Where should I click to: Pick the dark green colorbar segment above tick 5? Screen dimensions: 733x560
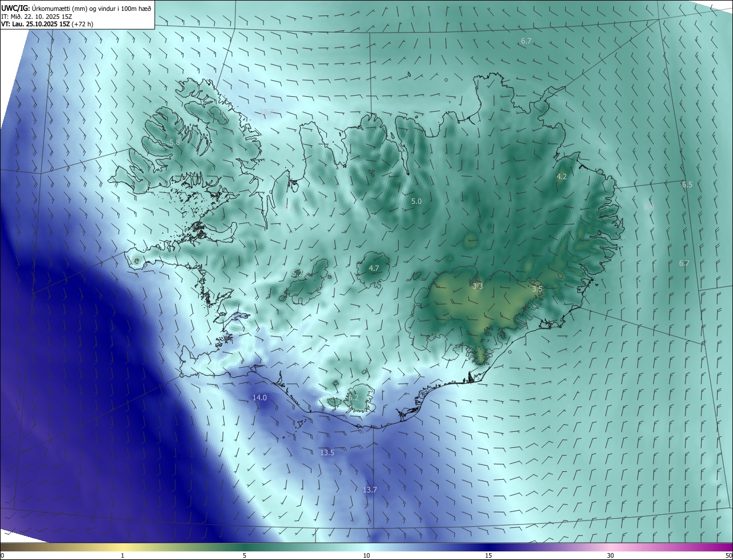pyautogui.click(x=245, y=547)
